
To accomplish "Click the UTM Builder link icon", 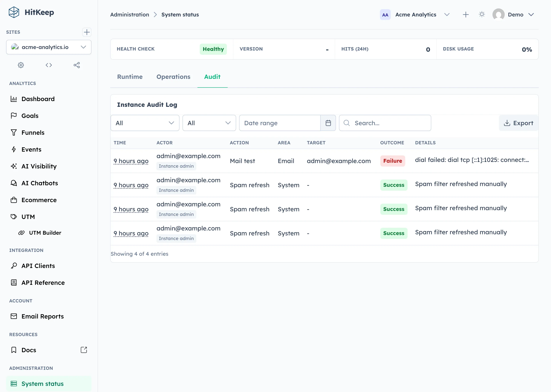I will [21, 233].
